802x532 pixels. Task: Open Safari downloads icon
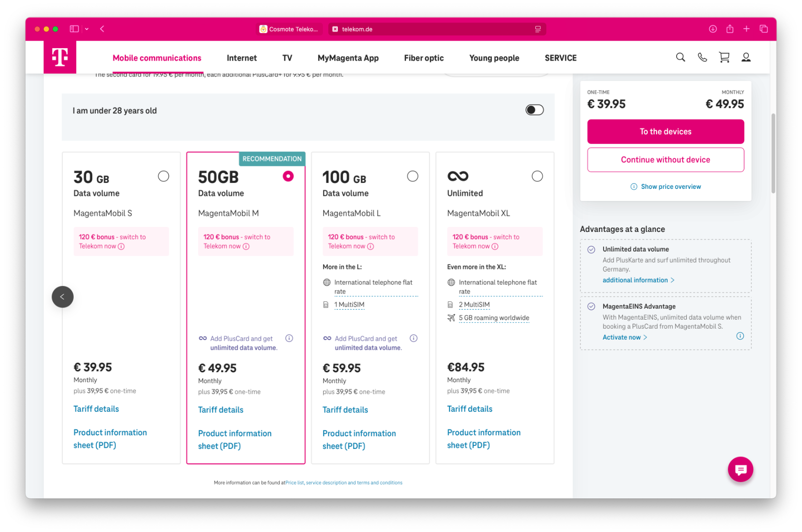713,29
